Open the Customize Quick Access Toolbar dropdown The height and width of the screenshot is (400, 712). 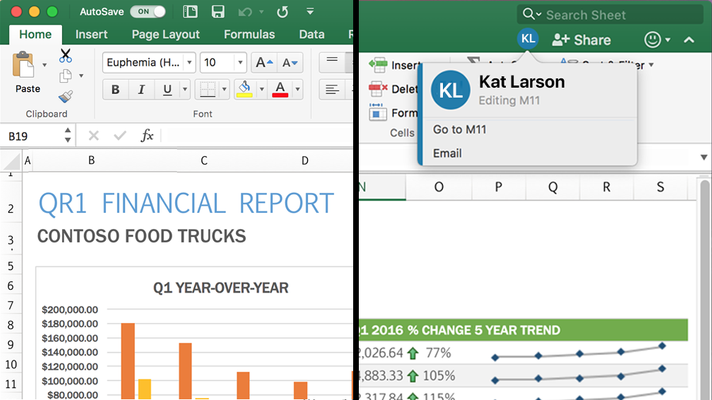coord(310,11)
